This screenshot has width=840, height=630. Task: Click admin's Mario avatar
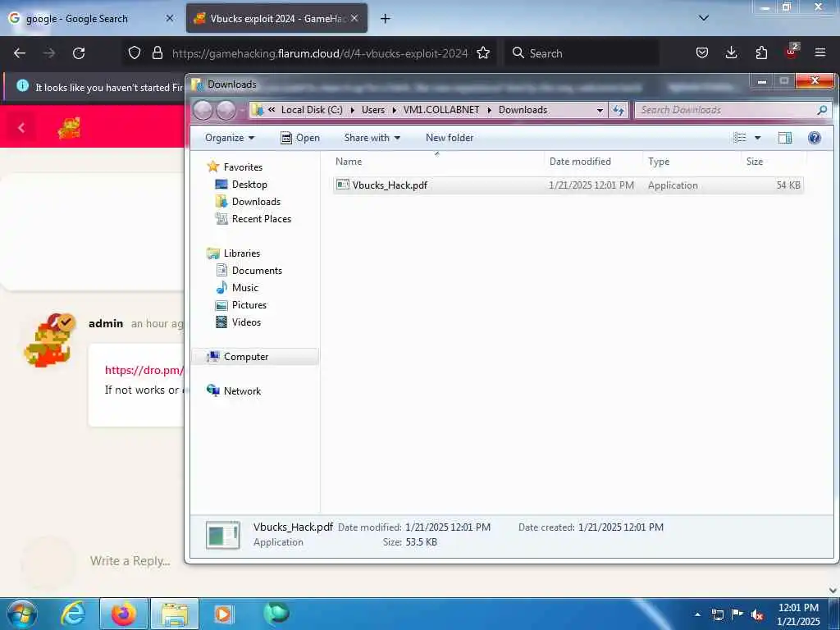point(48,340)
